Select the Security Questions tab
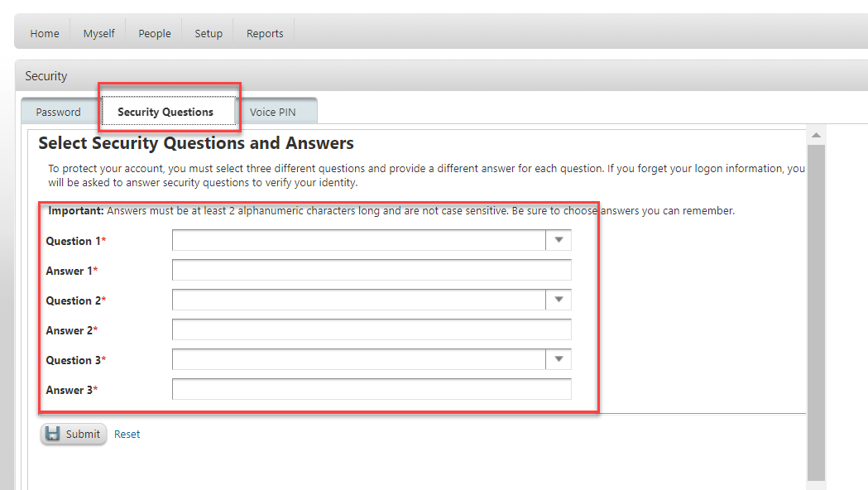The image size is (868, 490). 165,112
